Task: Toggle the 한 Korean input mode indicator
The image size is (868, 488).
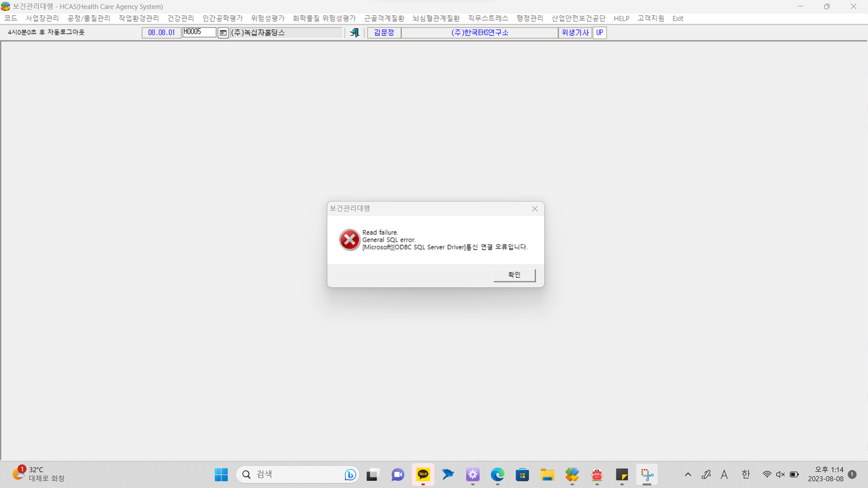Action: pyautogui.click(x=745, y=474)
